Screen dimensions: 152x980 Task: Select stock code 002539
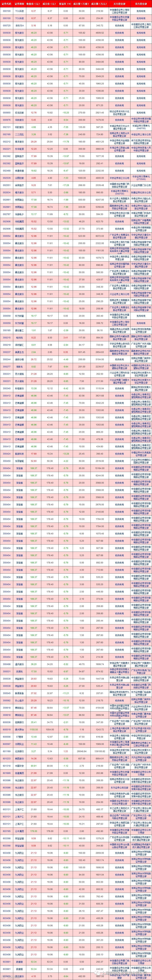7,178
